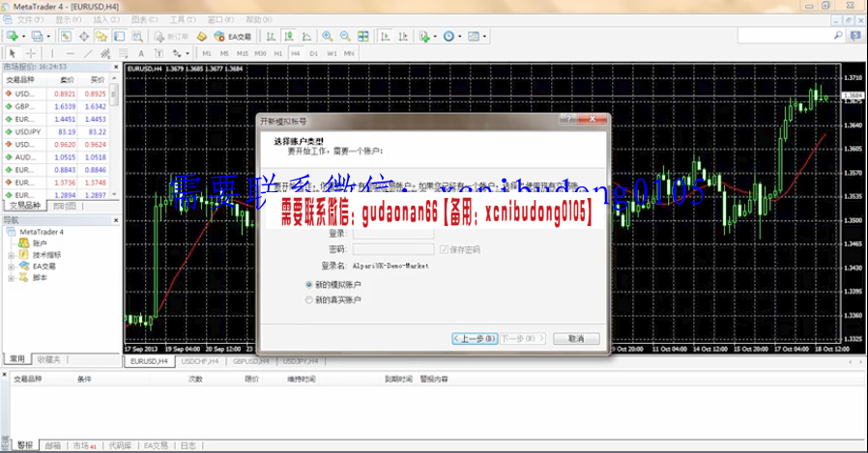Click the 取消 cancel button

point(576,338)
